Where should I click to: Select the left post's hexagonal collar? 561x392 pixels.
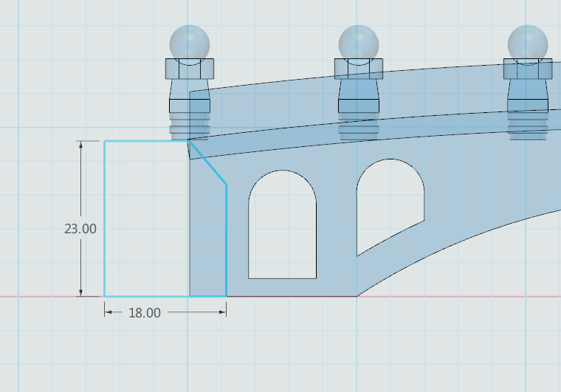190,69
